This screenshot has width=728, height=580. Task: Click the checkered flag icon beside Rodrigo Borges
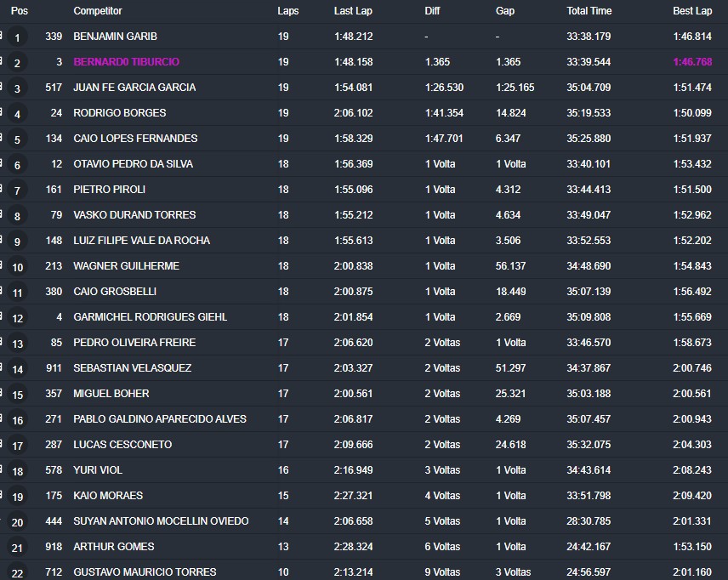tap(3, 112)
